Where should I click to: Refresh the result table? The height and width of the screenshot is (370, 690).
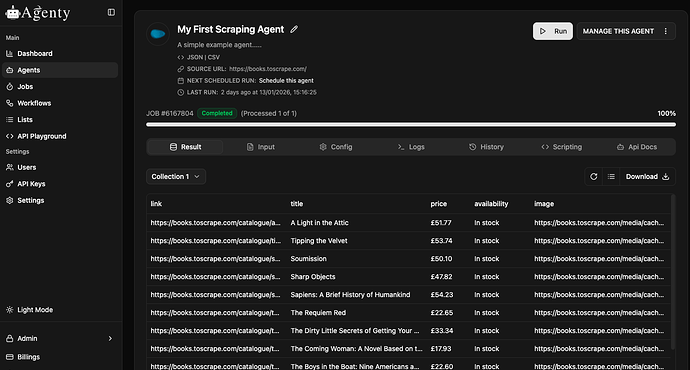[x=594, y=176]
